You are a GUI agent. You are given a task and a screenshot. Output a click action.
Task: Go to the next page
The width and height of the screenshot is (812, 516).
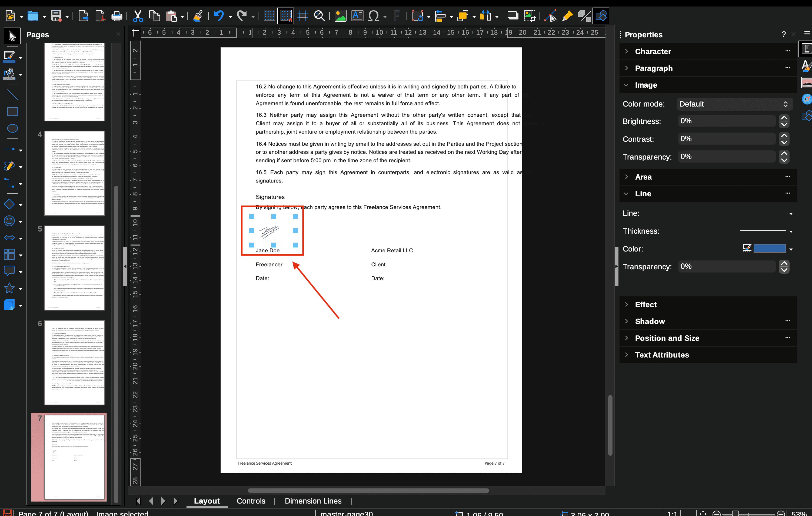(x=163, y=501)
